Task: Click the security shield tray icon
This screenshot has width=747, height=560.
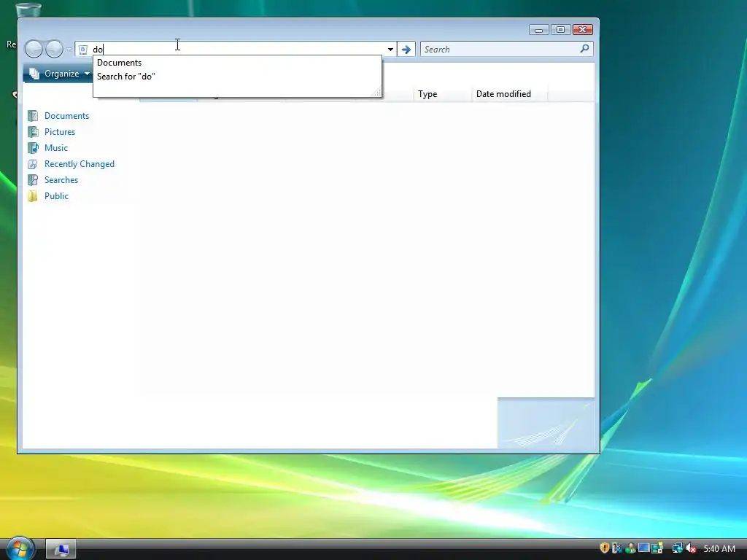Action: pyautogui.click(x=605, y=548)
